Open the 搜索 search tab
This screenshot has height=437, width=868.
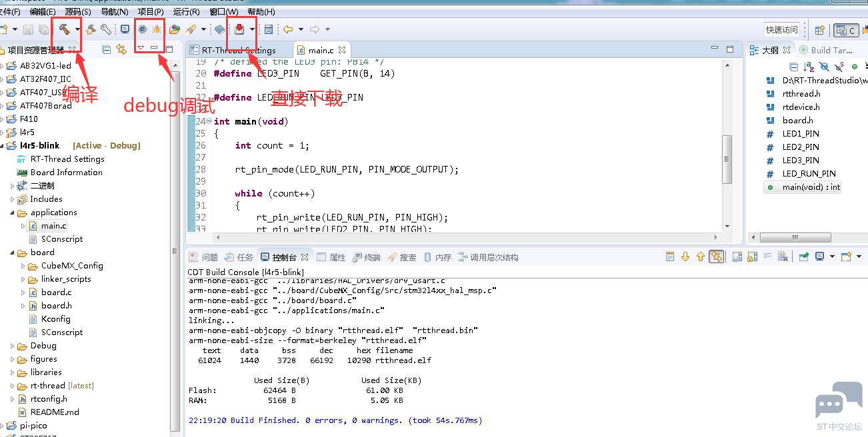click(402, 257)
